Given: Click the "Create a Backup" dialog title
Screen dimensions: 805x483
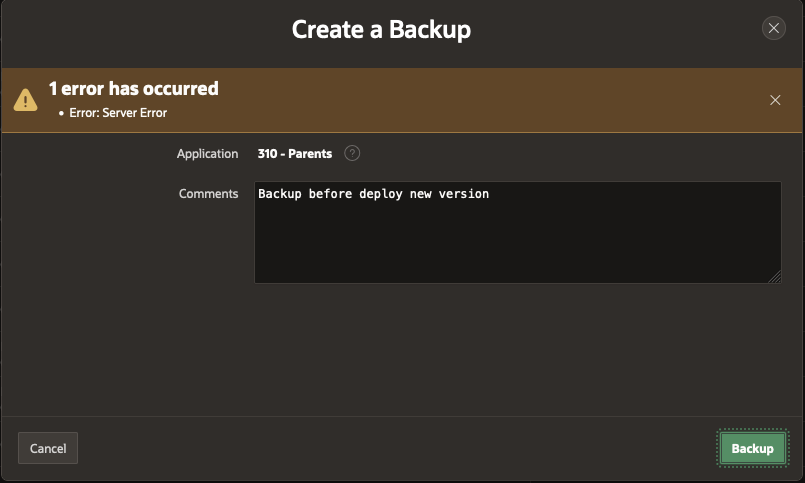Looking at the screenshot, I should (x=381, y=30).
